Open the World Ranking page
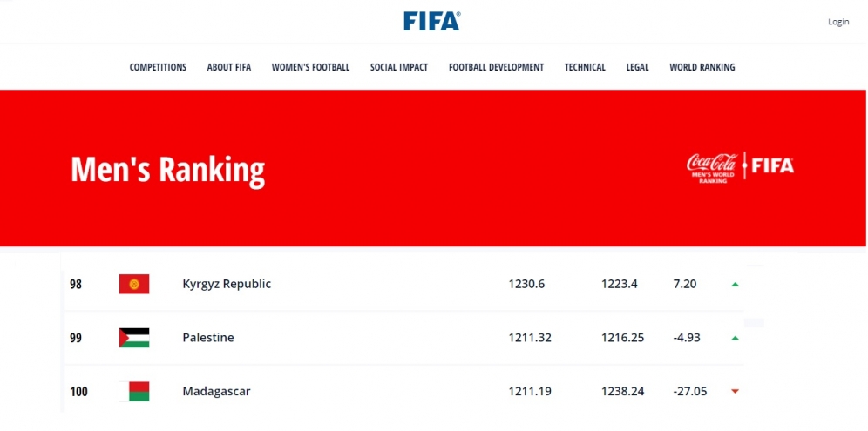868x431 pixels. click(x=702, y=68)
